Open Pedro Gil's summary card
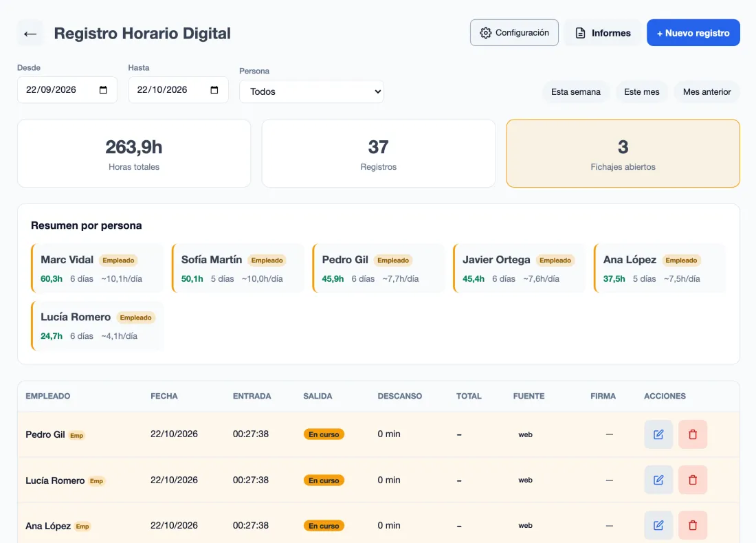 coord(379,269)
